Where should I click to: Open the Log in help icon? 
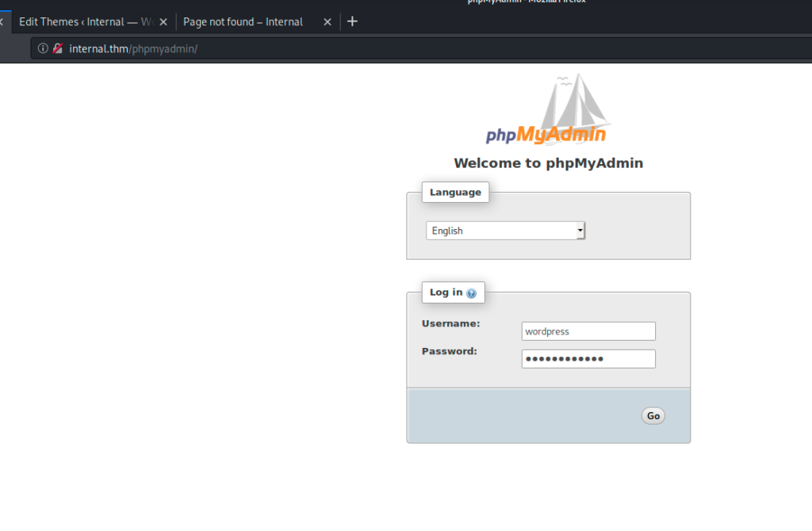tap(471, 293)
